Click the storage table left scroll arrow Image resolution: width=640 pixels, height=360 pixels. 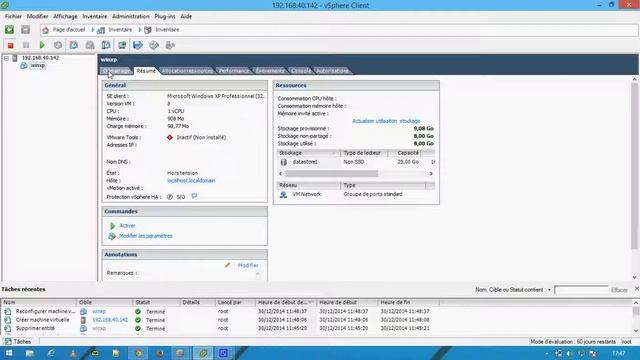point(280,173)
